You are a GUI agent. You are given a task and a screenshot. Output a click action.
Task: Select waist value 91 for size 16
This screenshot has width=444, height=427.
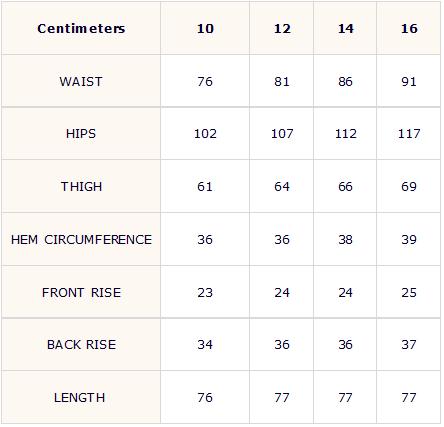pyautogui.click(x=409, y=81)
